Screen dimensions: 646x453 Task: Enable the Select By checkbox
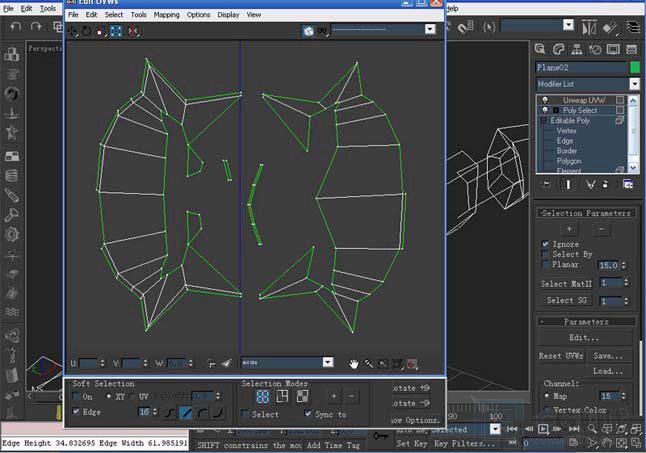tap(545, 254)
